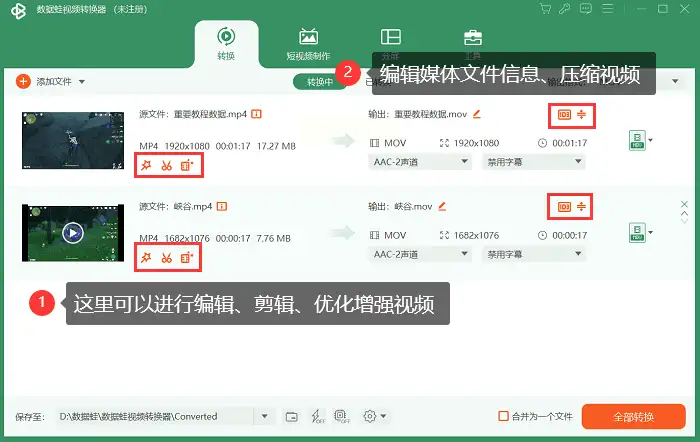This screenshot has width=700, height=442.
Task: Move 峡谷.mp4 row up
Action: (x=684, y=213)
